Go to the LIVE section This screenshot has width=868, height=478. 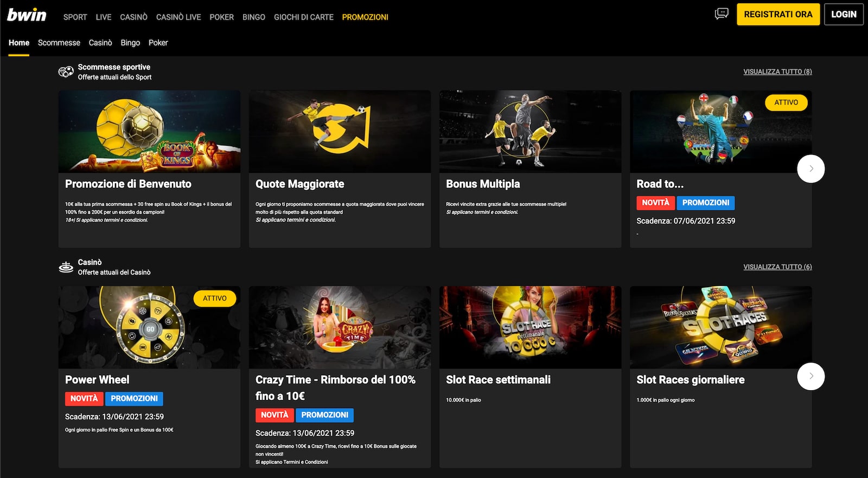coord(104,17)
